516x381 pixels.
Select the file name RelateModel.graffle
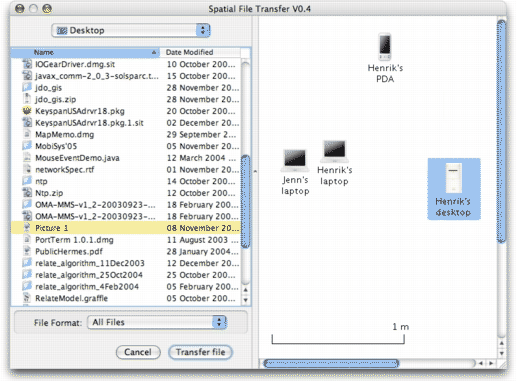72,298
